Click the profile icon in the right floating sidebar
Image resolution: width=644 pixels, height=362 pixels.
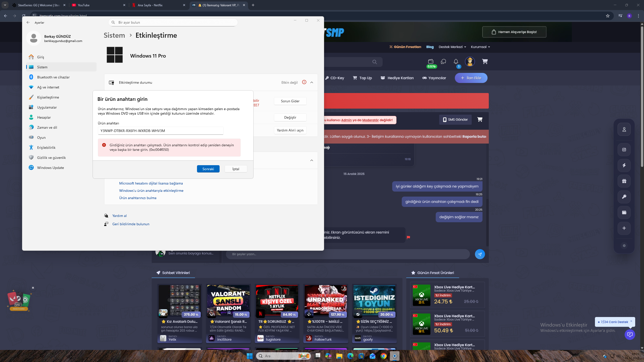[x=624, y=129]
